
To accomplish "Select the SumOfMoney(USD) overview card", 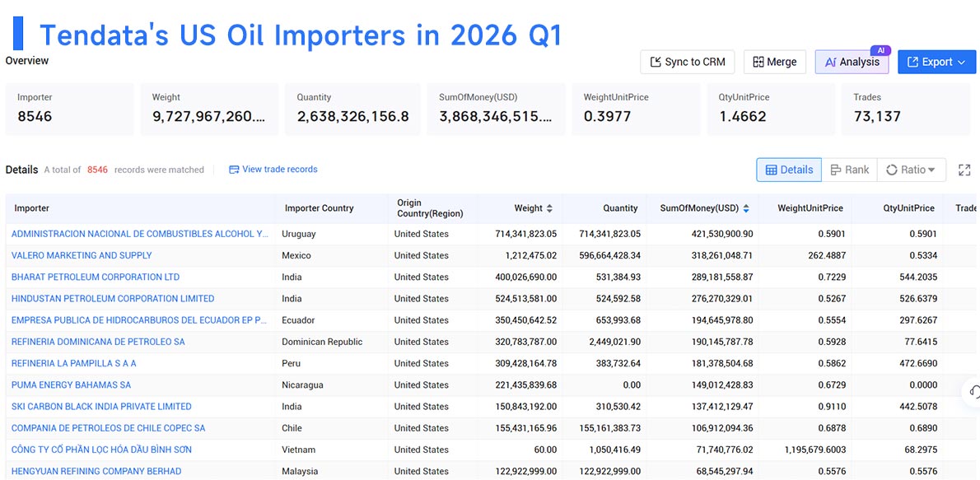I will [497, 109].
